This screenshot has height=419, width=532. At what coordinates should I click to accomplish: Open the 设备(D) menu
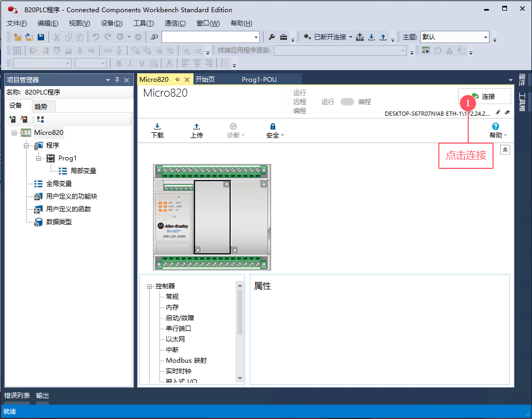[112, 23]
